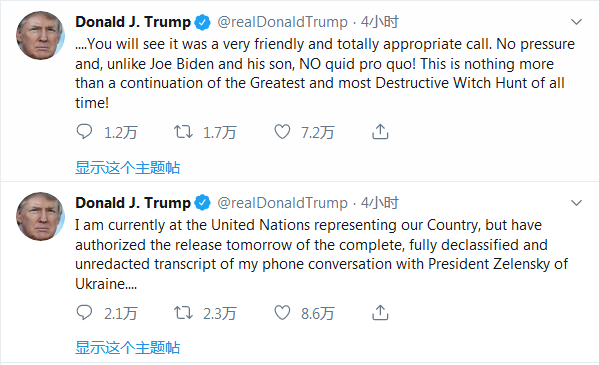
Task: Retweet the Witch Hunt tweet
Action: [x=183, y=132]
